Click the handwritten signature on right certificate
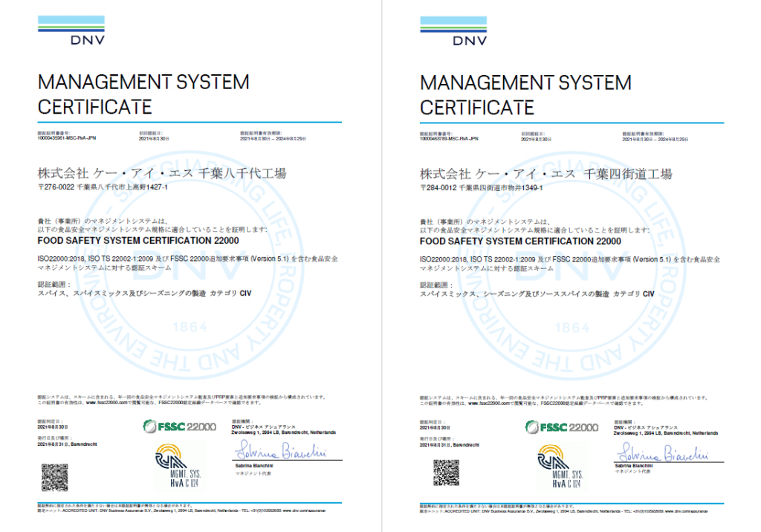Image resolution: width=761 pixels, height=532 pixels. click(x=663, y=452)
